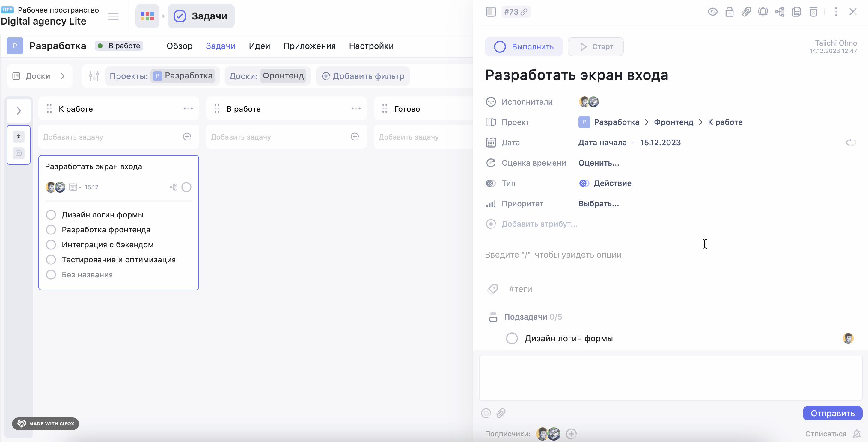Open filter settings sliders icon

pyautogui.click(x=94, y=76)
